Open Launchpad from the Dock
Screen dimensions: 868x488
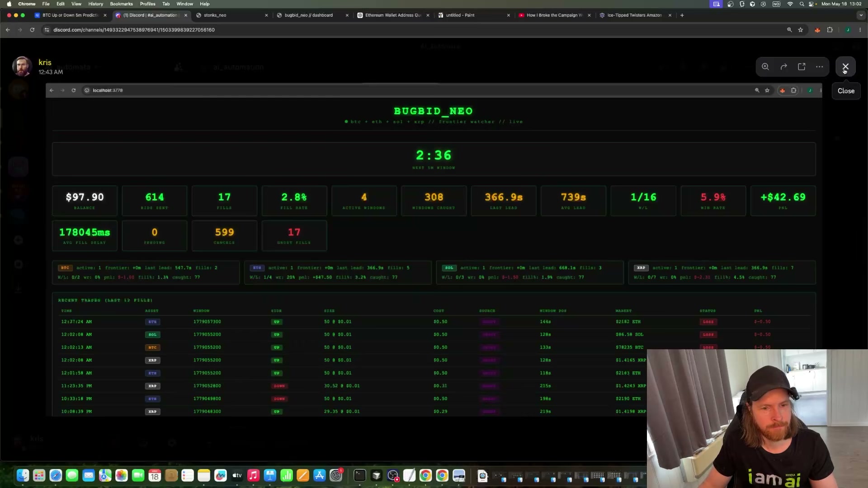pos(39,475)
